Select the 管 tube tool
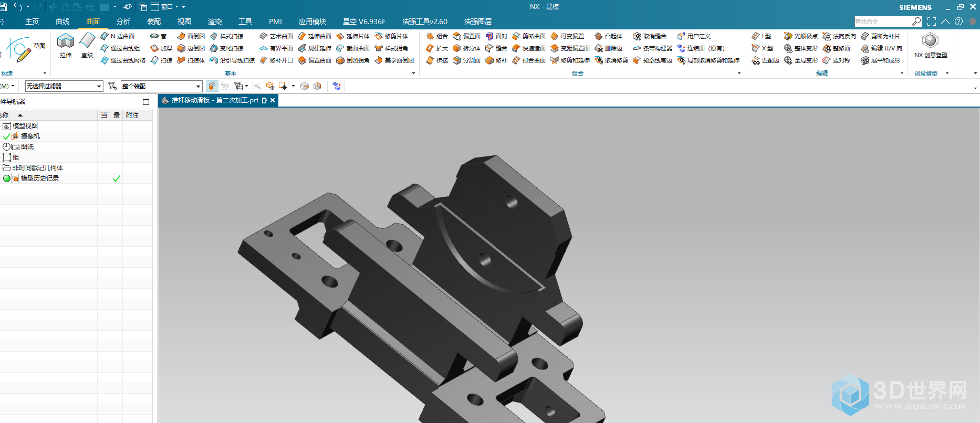The height and width of the screenshot is (423, 980). coord(159,36)
